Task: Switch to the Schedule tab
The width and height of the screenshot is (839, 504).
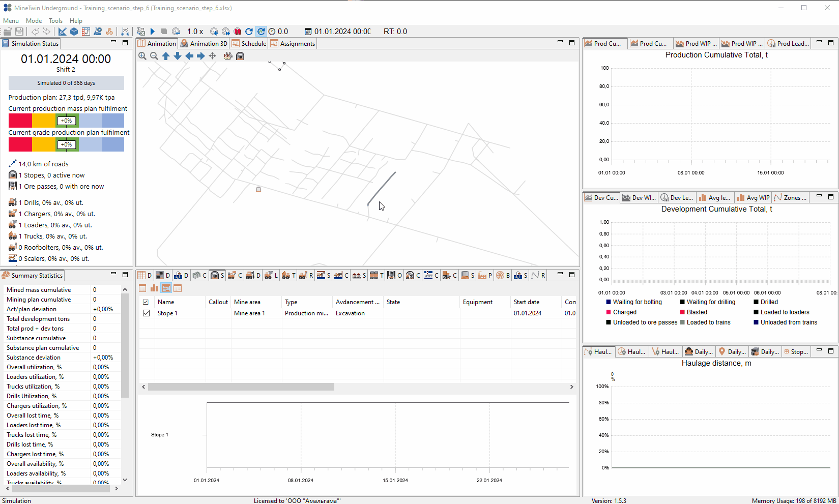Action: point(249,44)
